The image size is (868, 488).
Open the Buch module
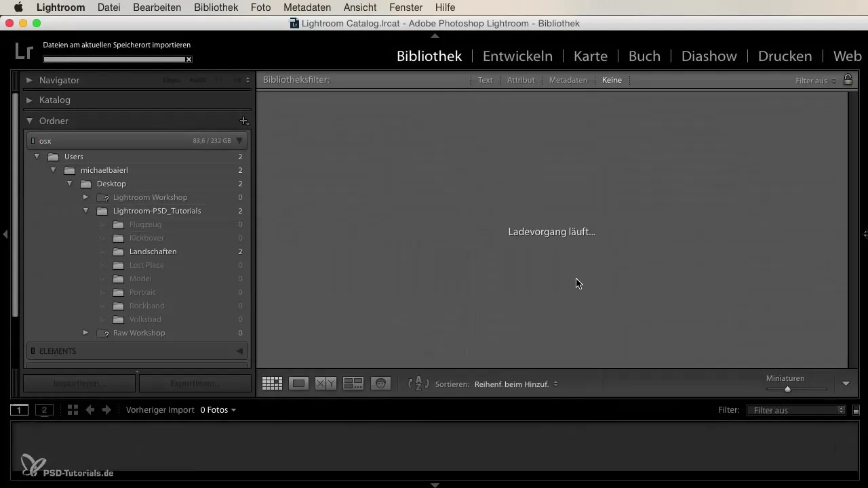644,56
